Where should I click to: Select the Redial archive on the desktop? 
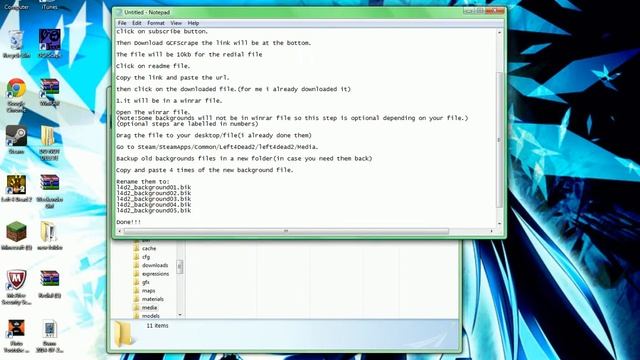49,284
